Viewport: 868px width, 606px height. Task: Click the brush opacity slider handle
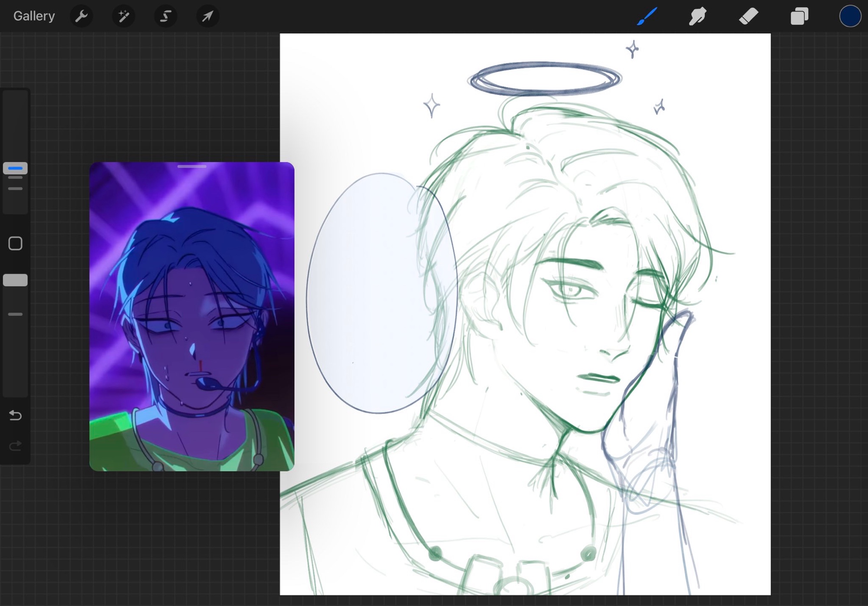point(15,280)
